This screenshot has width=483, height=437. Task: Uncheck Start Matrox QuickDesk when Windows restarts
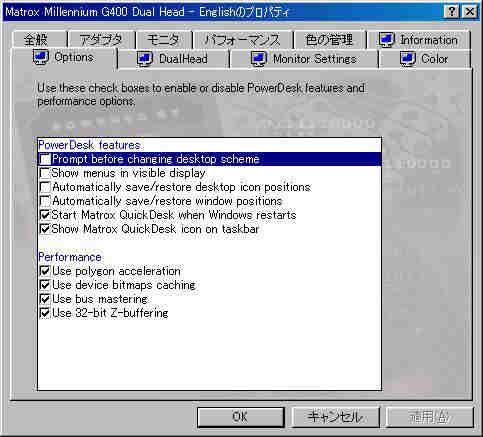pyautogui.click(x=45, y=215)
